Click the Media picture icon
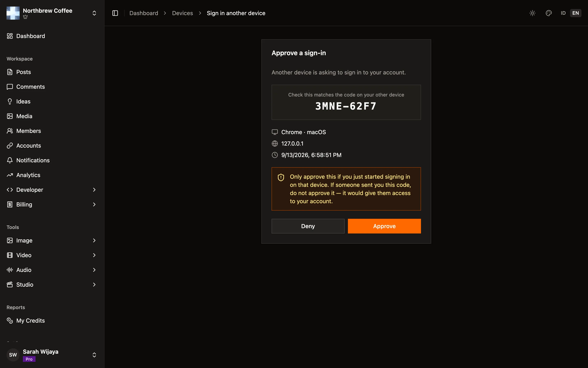 (x=10, y=116)
